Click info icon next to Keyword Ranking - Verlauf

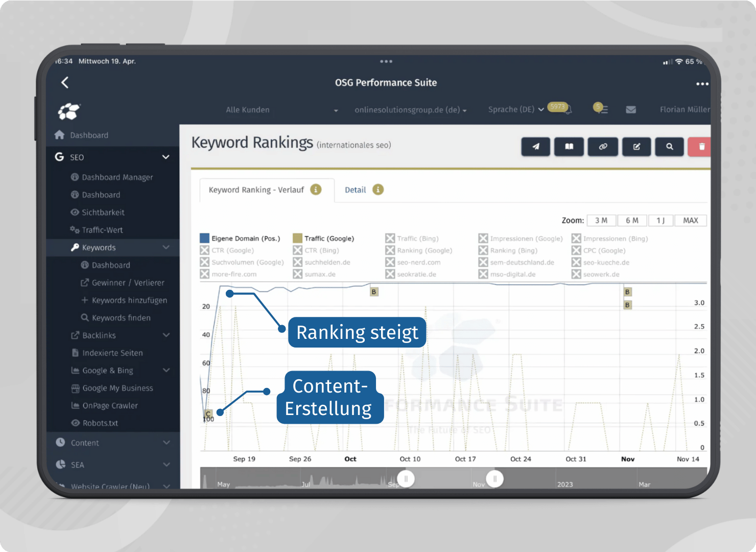pos(316,190)
